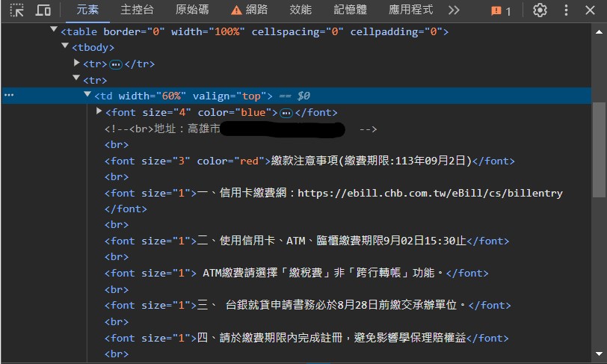
Task: Select the red font 繳款注意事項 line
Action: click(x=309, y=161)
